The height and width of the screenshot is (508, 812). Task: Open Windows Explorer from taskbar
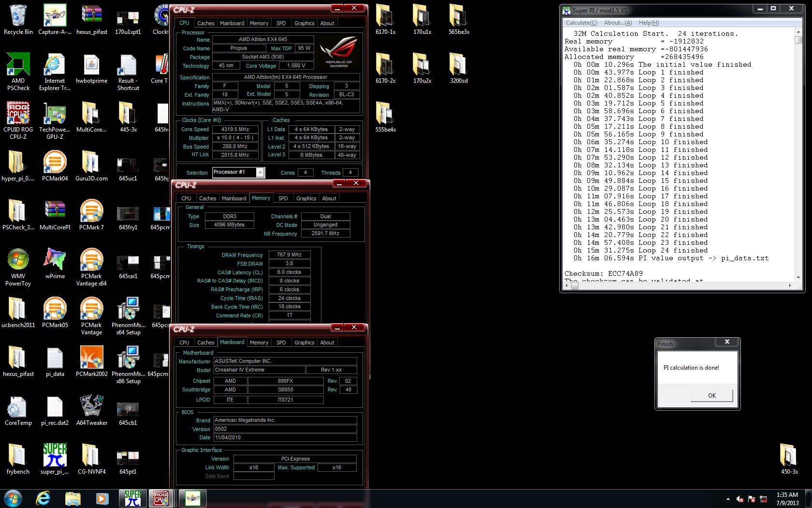point(72,498)
